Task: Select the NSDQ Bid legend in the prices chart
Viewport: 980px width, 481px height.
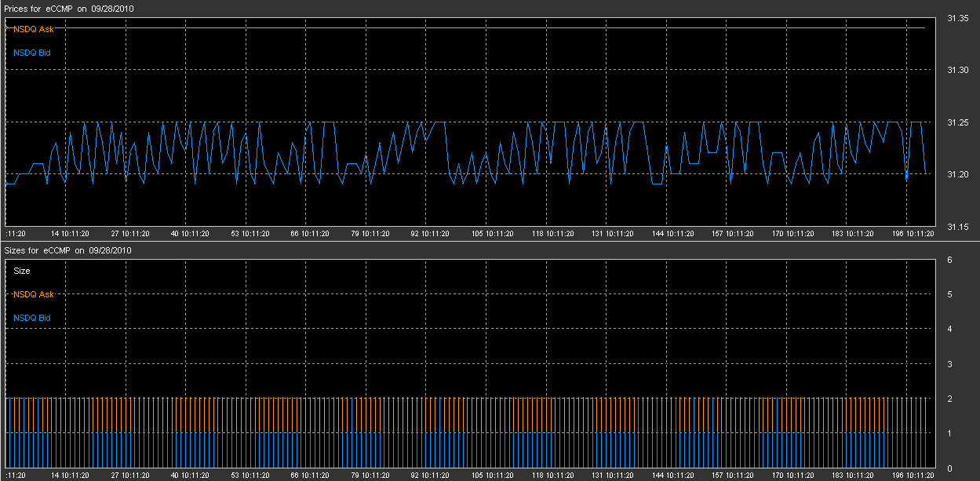Action: click(x=32, y=53)
